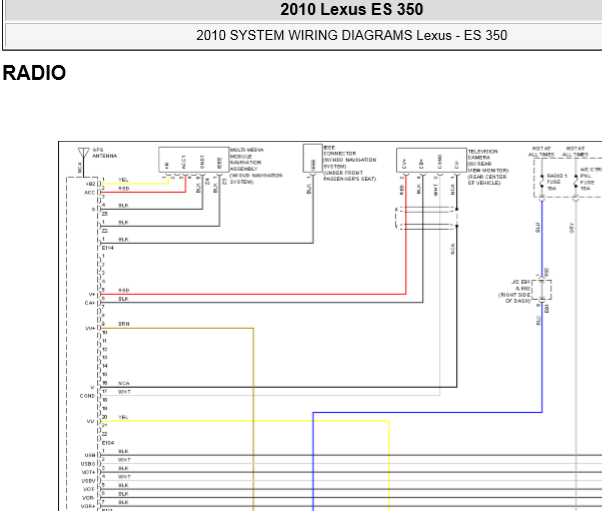Click the 'E104' connector label
602x511 pixels.
(108, 443)
